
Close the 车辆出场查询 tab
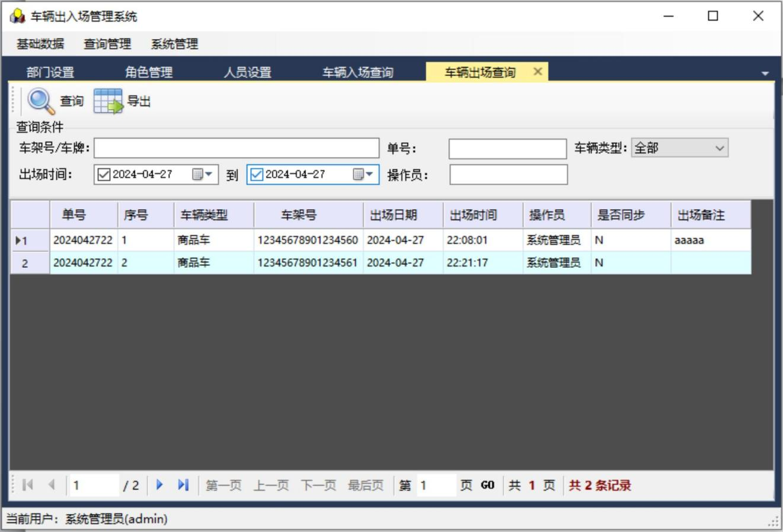point(538,72)
